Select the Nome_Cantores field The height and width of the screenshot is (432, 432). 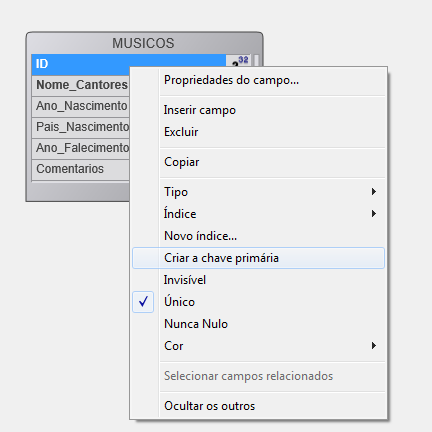[x=81, y=85]
